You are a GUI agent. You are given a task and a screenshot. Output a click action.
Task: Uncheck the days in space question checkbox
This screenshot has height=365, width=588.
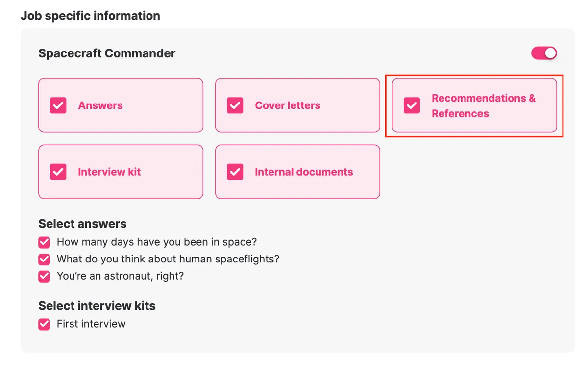[x=45, y=242]
